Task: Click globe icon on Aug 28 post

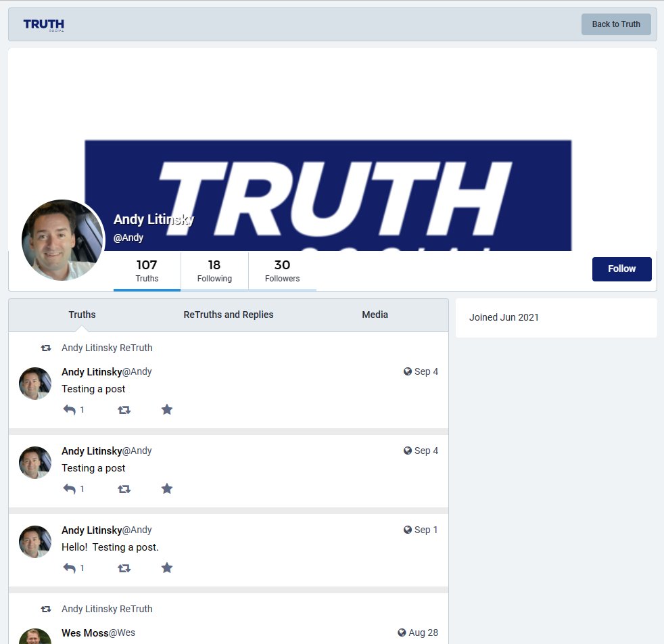Action: coord(402,633)
